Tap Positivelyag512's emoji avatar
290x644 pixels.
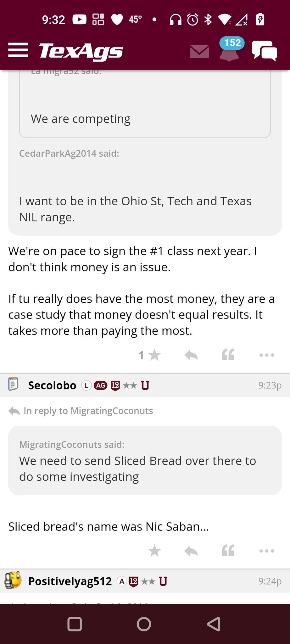[13, 580]
